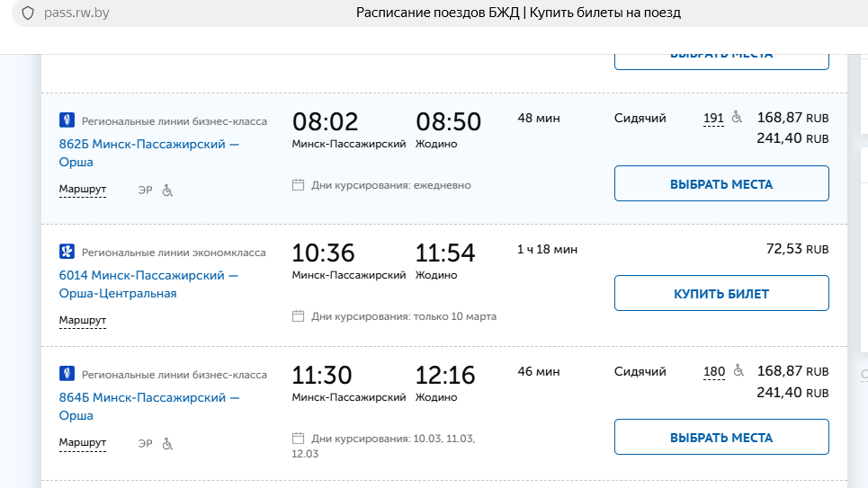Click 'Минск-Пассажирский' under 10:36
Image resolution: width=868 pixels, height=488 pixels.
coord(349,275)
